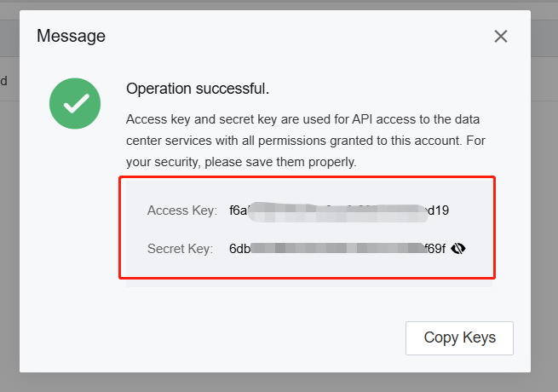Toggle secret key visibility eye icon

tap(458, 249)
